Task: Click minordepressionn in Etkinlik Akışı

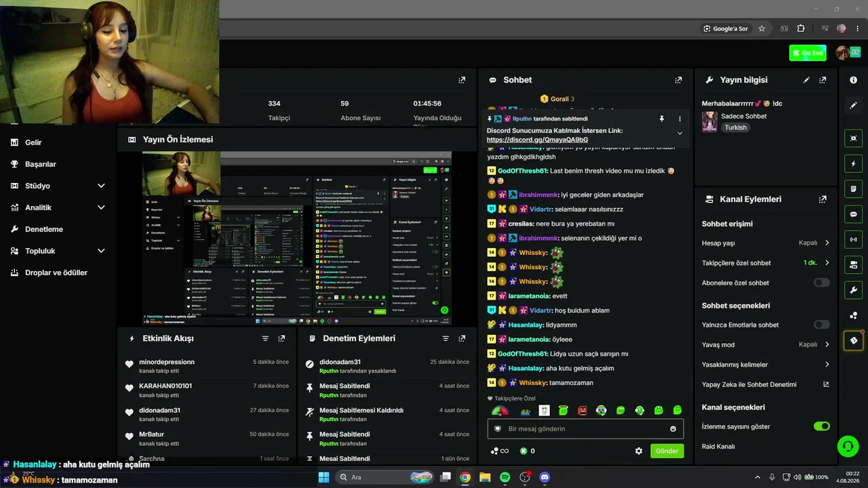Action: (167, 362)
